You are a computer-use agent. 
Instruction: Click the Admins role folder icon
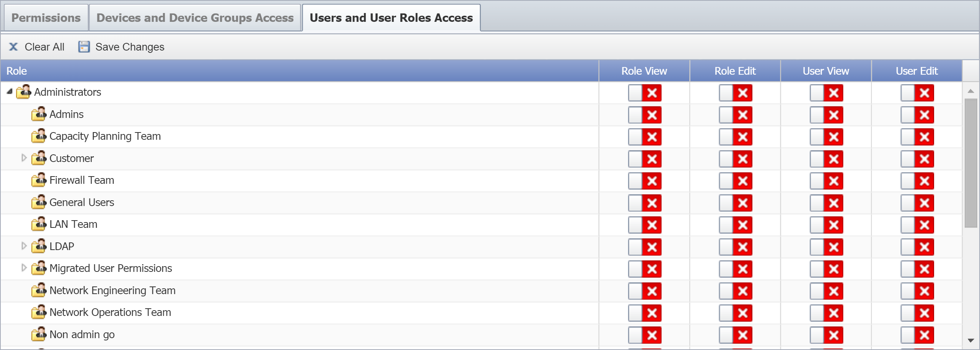pos(39,114)
